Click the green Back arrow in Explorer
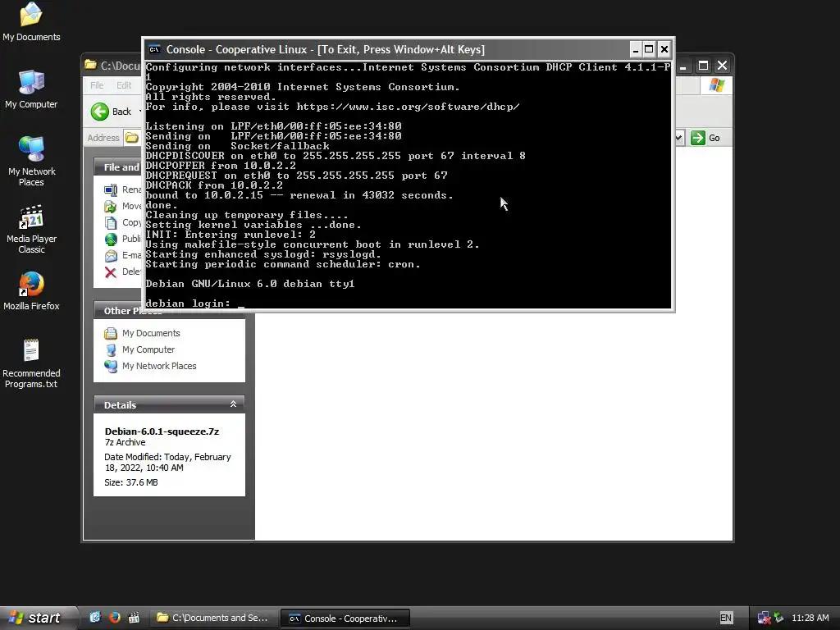840x630 pixels. (x=99, y=112)
